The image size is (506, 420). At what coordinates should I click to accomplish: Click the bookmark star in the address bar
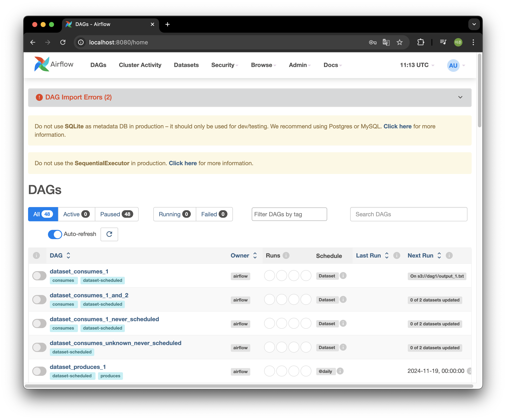coord(399,42)
